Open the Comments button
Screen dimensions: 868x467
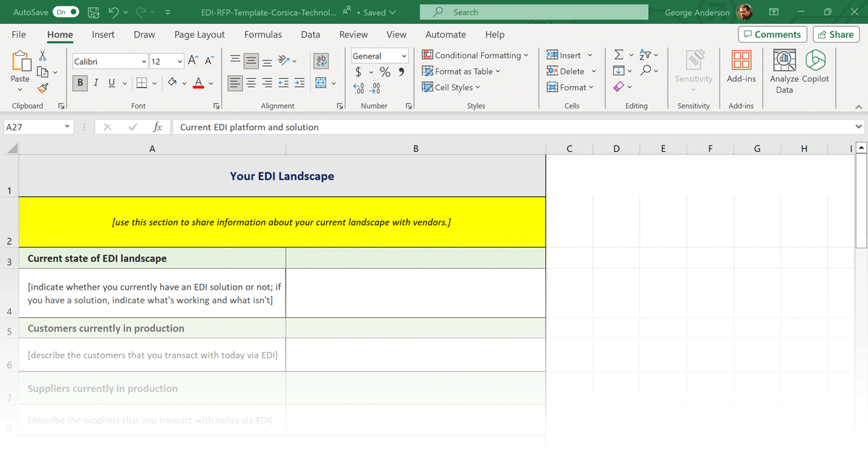point(772,34)
